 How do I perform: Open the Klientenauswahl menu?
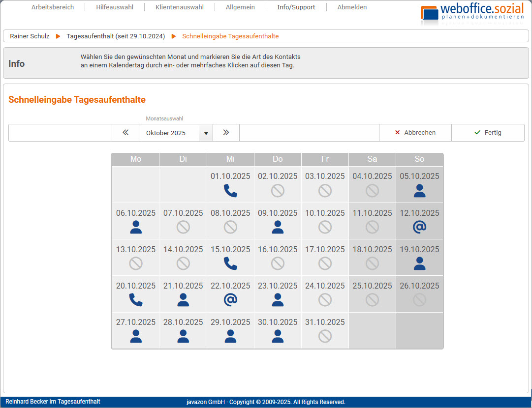click(179, 7)
